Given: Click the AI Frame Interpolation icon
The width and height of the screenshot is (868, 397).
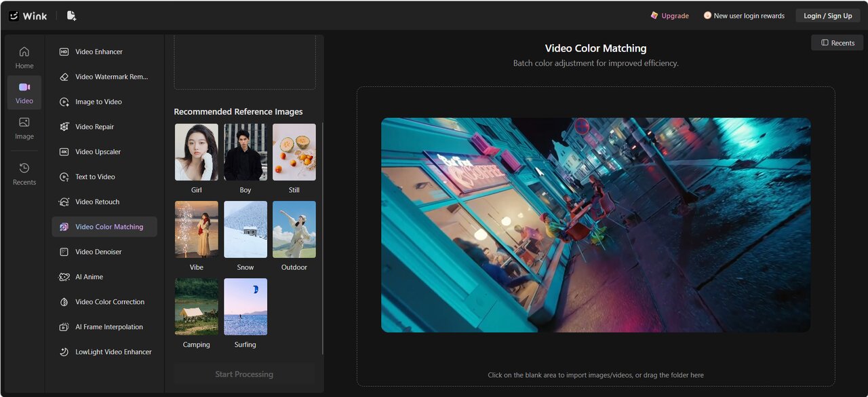Looking at the screenshot, I should (64, 327).
